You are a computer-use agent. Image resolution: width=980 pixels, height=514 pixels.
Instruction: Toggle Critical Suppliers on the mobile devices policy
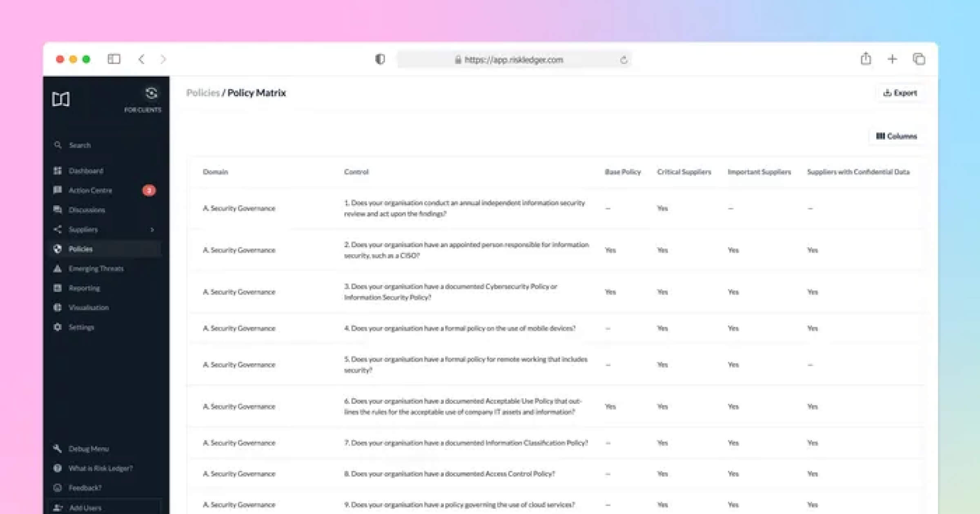[x=662, y=328]
